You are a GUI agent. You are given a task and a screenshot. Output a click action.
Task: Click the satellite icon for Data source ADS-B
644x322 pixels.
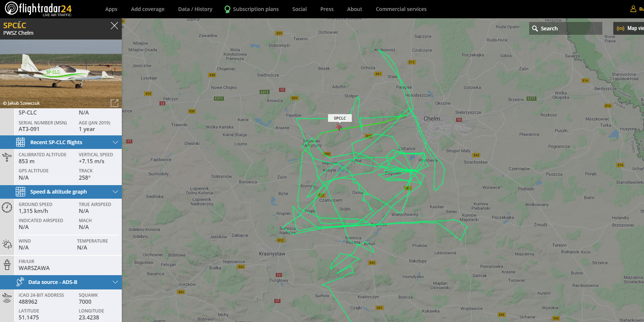click(20, 282)
